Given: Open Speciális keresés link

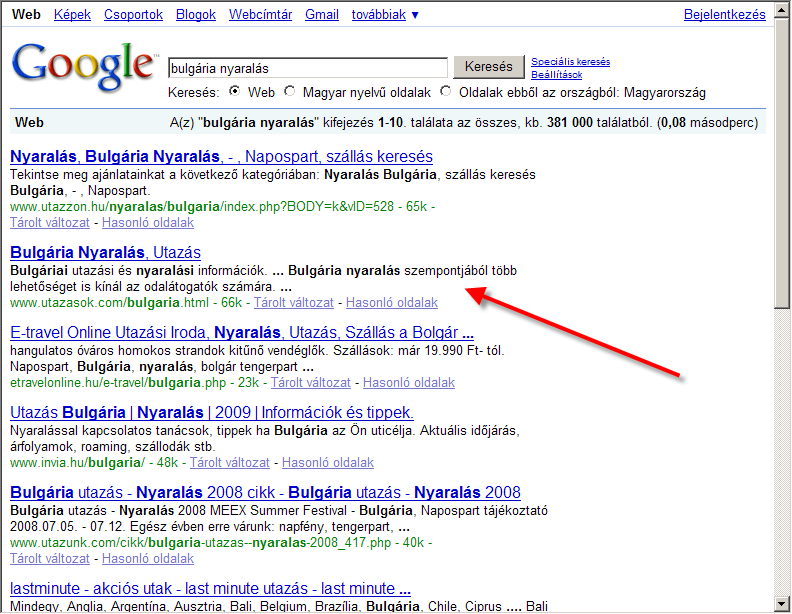Looking at the screenshot, I should (570, 62).
